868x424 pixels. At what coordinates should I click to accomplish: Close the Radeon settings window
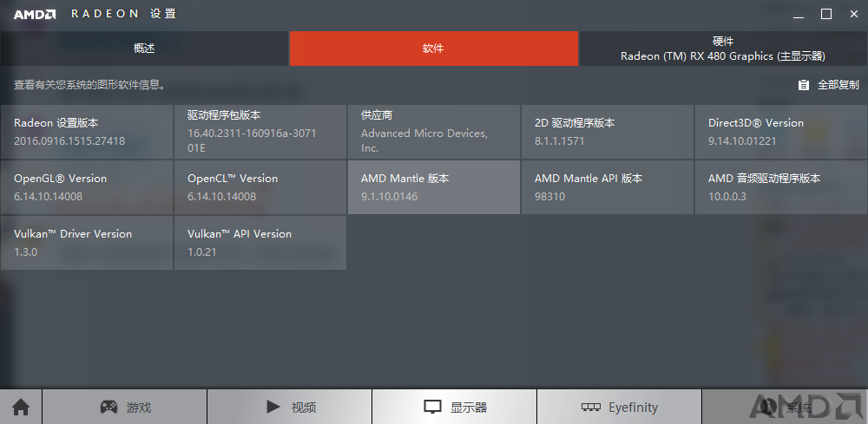(853, 15)
